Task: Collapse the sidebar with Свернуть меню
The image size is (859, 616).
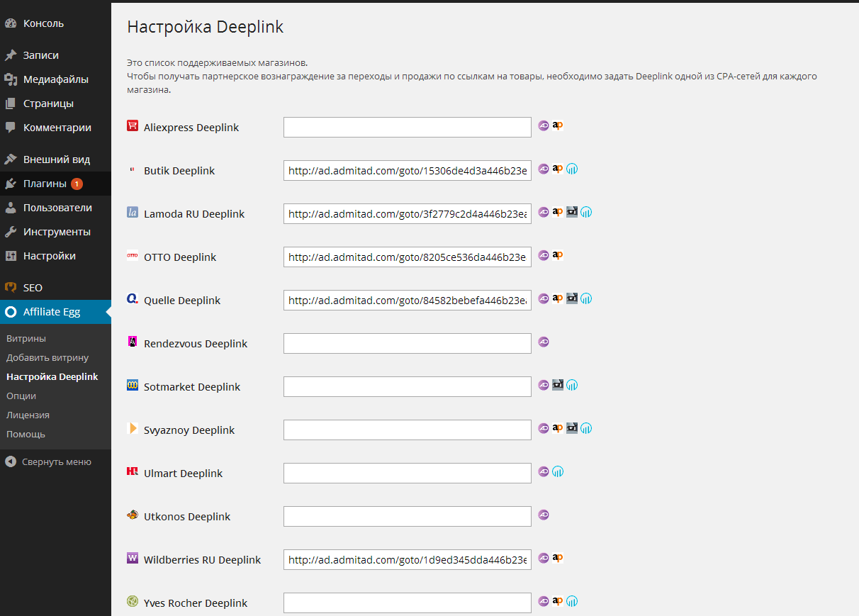Action: (x=49, y=461)
